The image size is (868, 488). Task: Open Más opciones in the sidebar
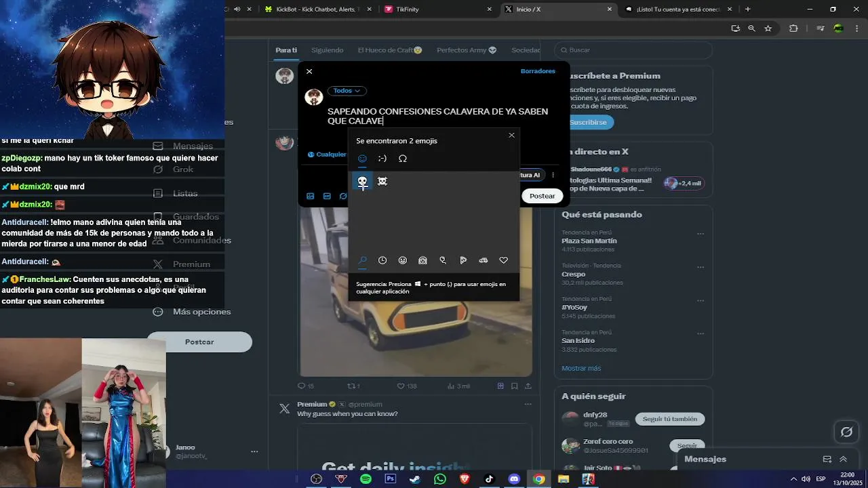pos(192,312)
